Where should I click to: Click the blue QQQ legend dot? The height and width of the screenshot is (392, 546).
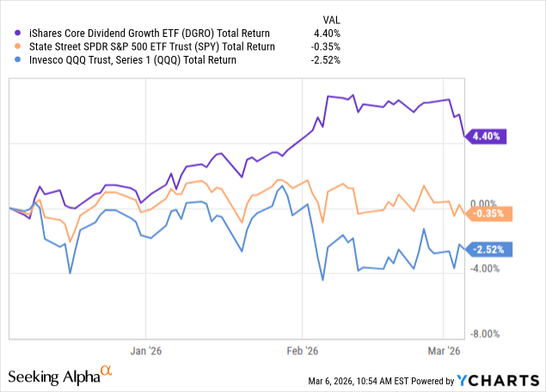13,59
